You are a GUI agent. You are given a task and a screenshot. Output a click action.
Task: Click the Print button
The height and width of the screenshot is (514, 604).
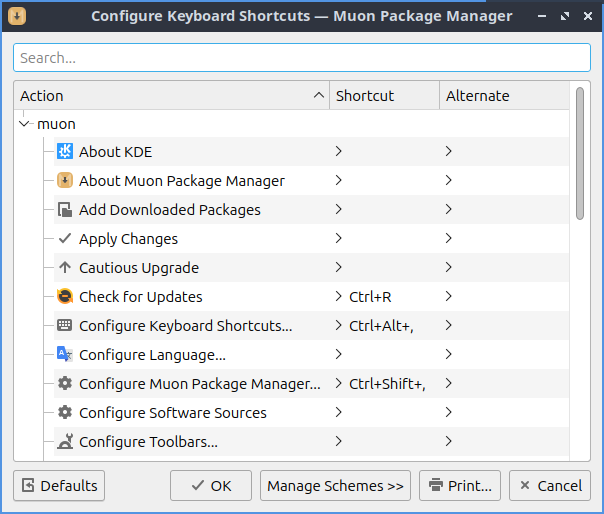tap(460, 486)
